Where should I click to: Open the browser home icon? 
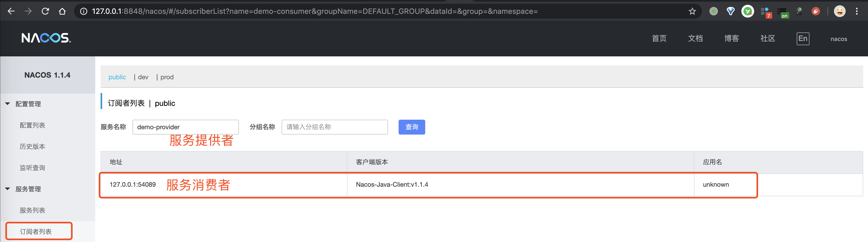coord(62,11)
